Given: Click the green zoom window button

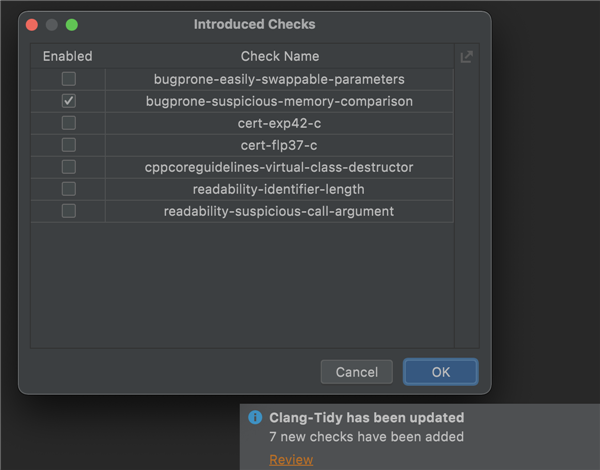Looking at the screenshot, I should (71, 24).
